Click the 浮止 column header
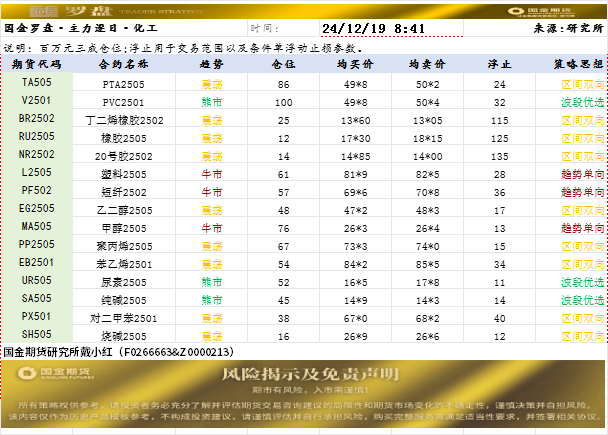 (x=499, y=64)
